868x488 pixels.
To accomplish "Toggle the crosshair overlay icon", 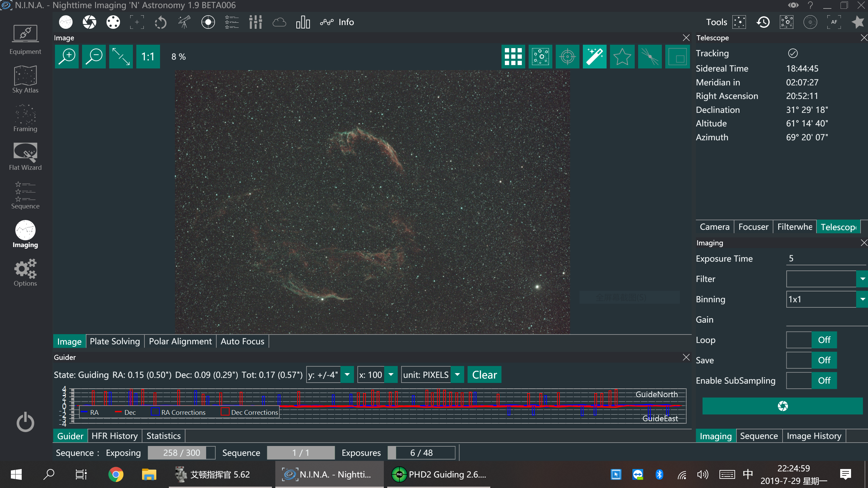I will point(568,57).
